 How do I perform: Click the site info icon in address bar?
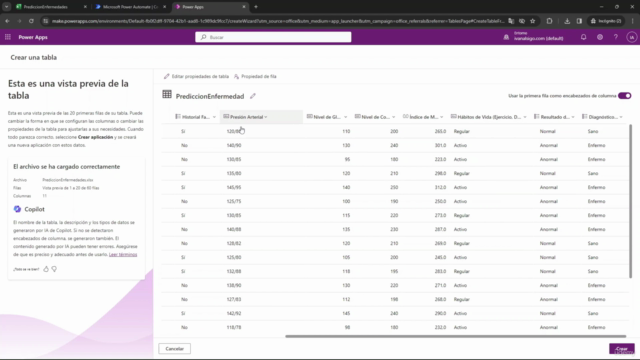tap(46, 21)
